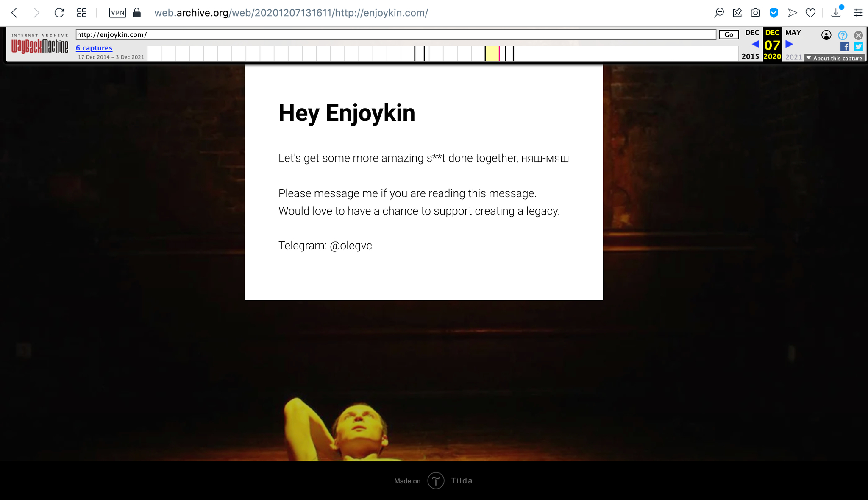Click the browser back arrow

[x=14, y=13]
